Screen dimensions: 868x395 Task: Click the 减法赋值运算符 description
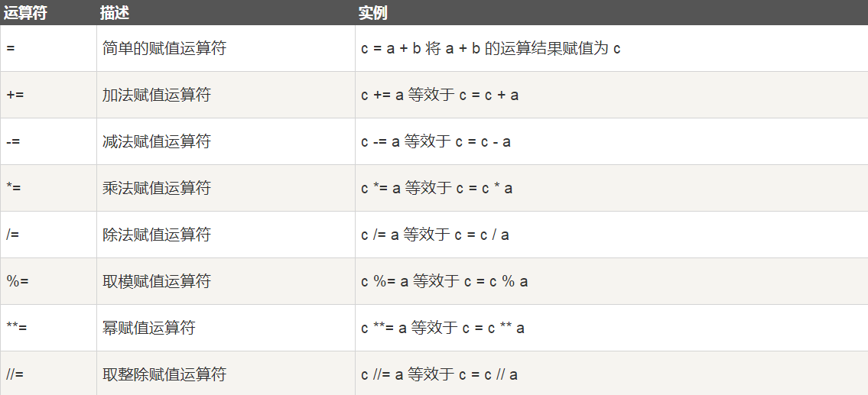point(157,142)
